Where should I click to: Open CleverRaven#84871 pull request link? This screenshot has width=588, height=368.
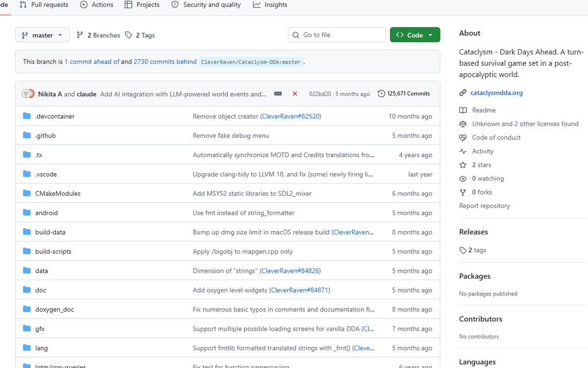(300, 290)
